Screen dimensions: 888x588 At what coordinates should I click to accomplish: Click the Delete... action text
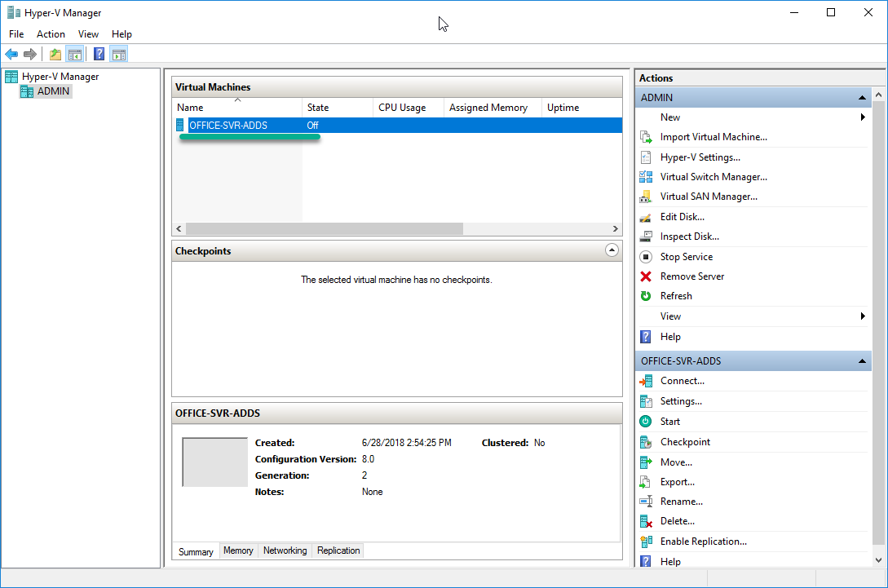pos(678,521)
